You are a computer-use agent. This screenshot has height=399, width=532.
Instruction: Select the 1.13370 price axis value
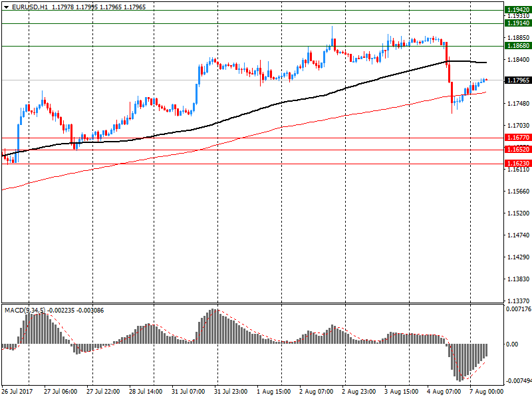click(518, 301)
